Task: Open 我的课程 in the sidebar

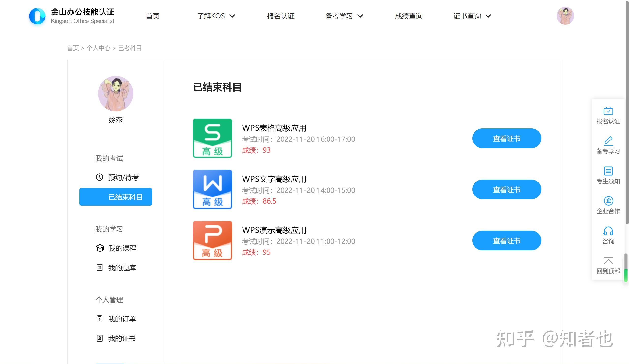Action: click(122, 248)
